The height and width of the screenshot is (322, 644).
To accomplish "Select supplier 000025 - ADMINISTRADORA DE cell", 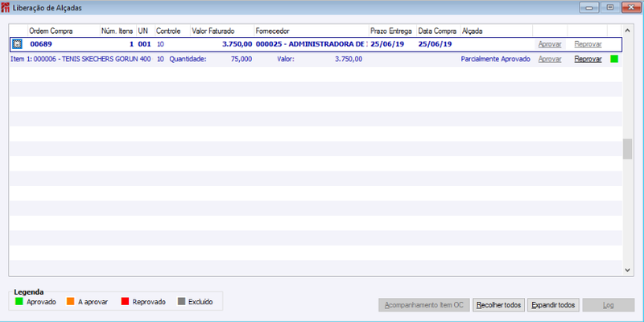I will pos(311,44).
